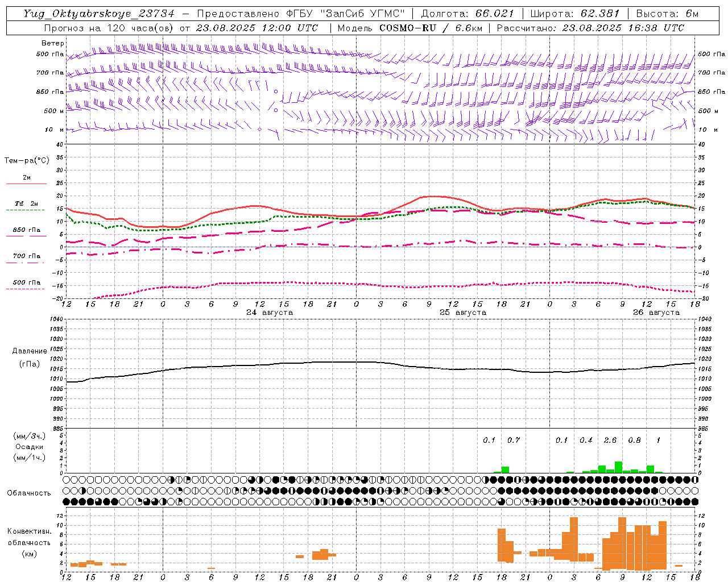Click the date label 24 августа
Image resolution: width=728 pixels, height=582 pixels.
(270, 313)
